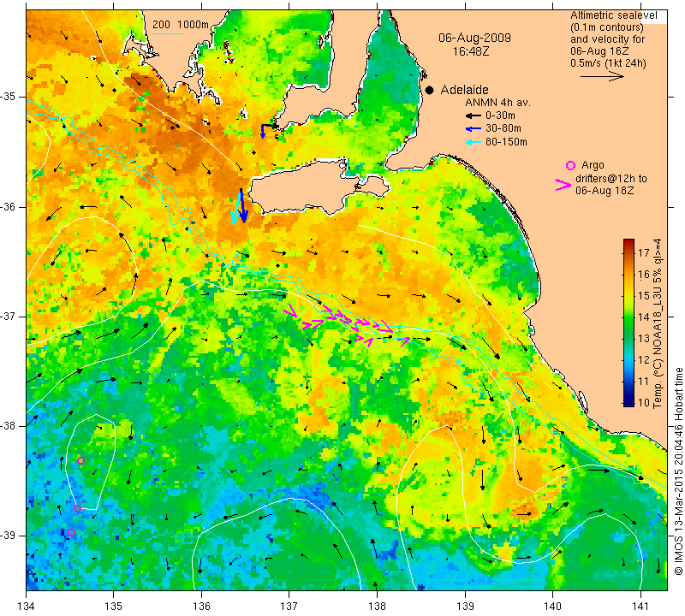This screenshot has width=685, height=616.
Task: Click the (0.1m contours) text
Action: pos(607,27)
